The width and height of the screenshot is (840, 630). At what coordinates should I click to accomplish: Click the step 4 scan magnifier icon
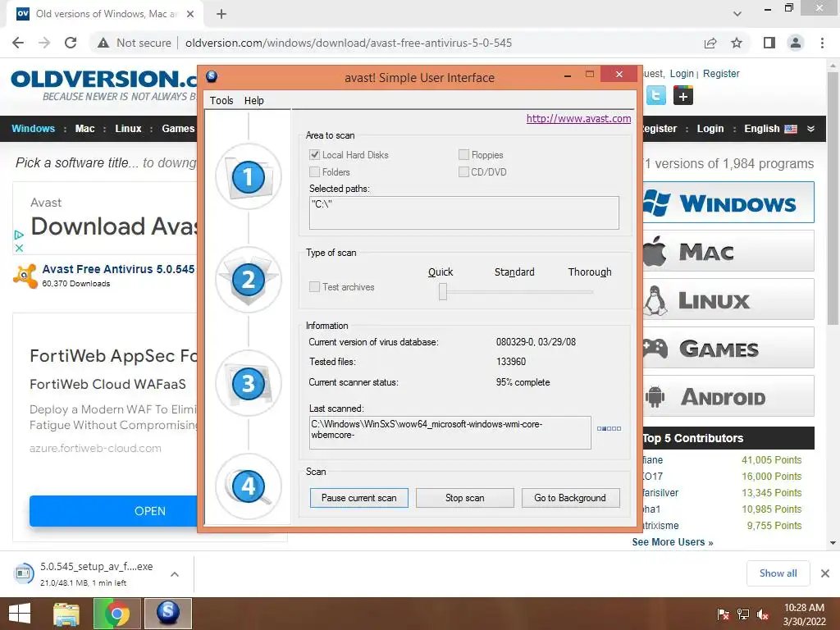(248, 486)
